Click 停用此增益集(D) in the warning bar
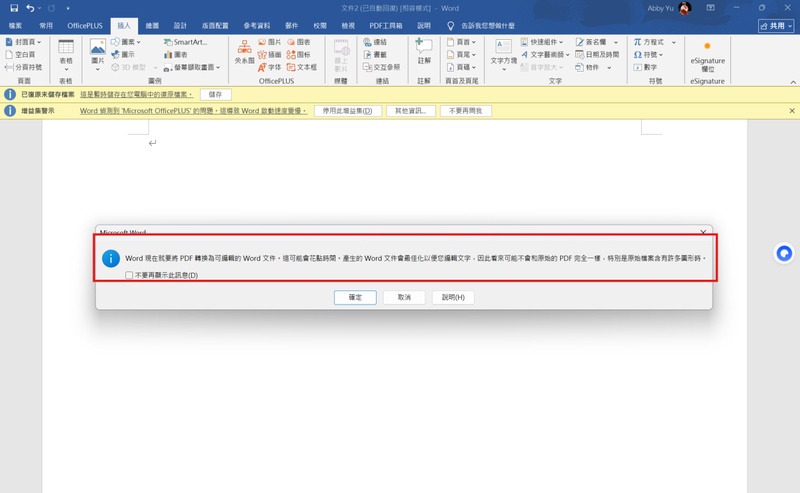 pos(347,111)
